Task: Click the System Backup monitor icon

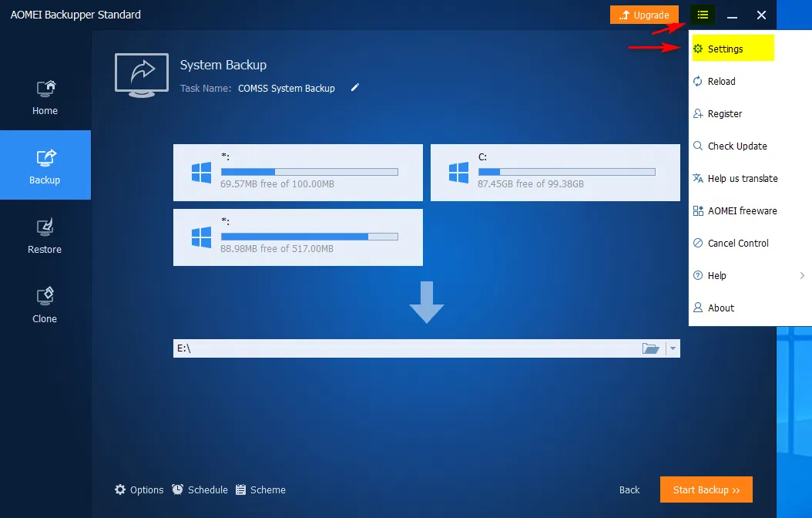Action: coord(142,76)
